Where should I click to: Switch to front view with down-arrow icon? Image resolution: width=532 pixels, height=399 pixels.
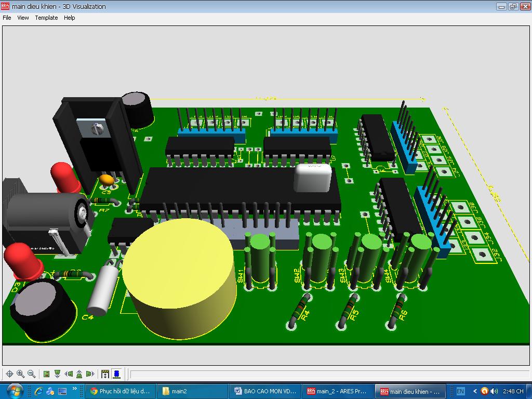pyautogui.click(x=57, y=374)
